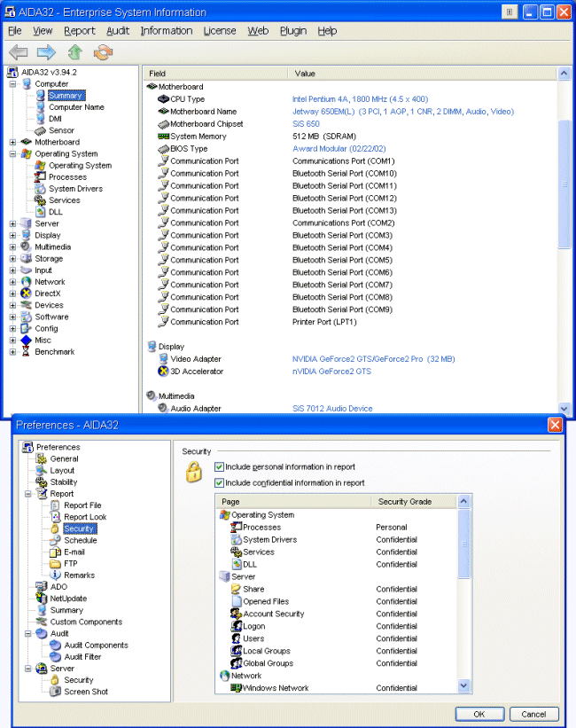Select the FTP folder icon in Preferences

55,564
